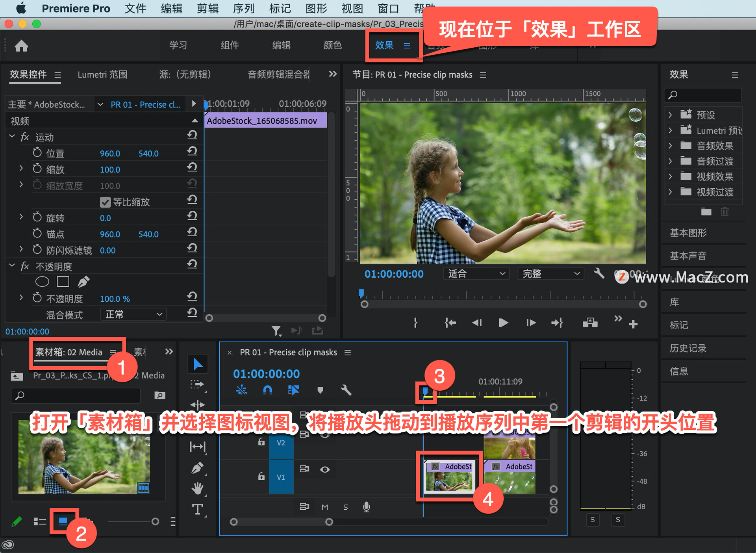
Task: Open the Essential Graphics panel
Action: click(x=688, y=233)
